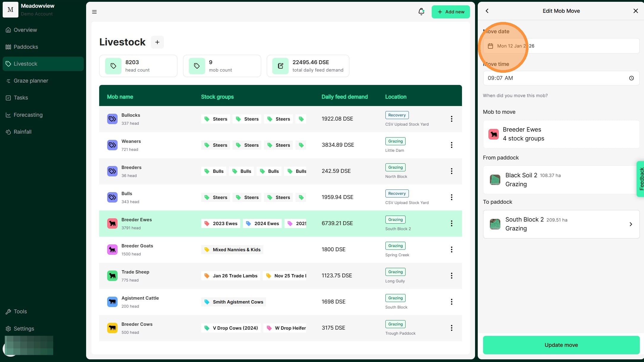Screen dimensions: 644x362
Task: Click the Add new button
Action: [450, 12]
